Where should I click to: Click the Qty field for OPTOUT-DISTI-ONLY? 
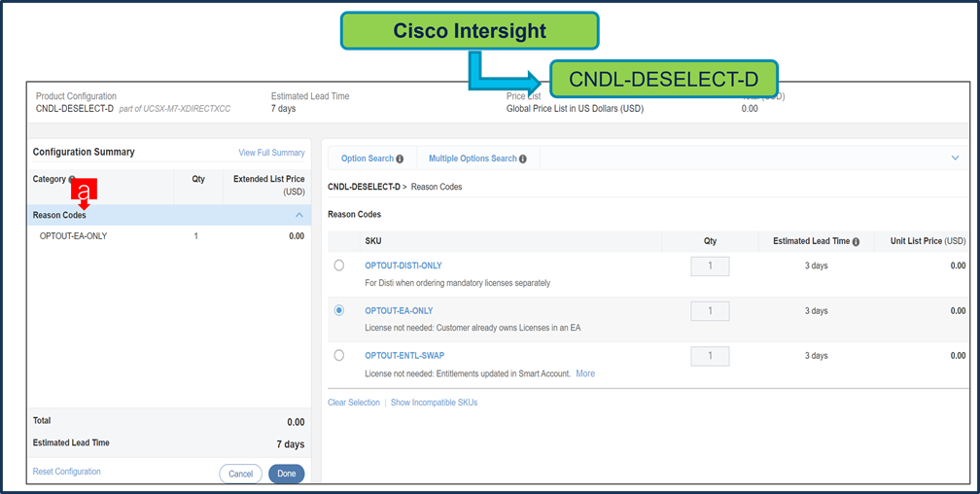(710, 265)
